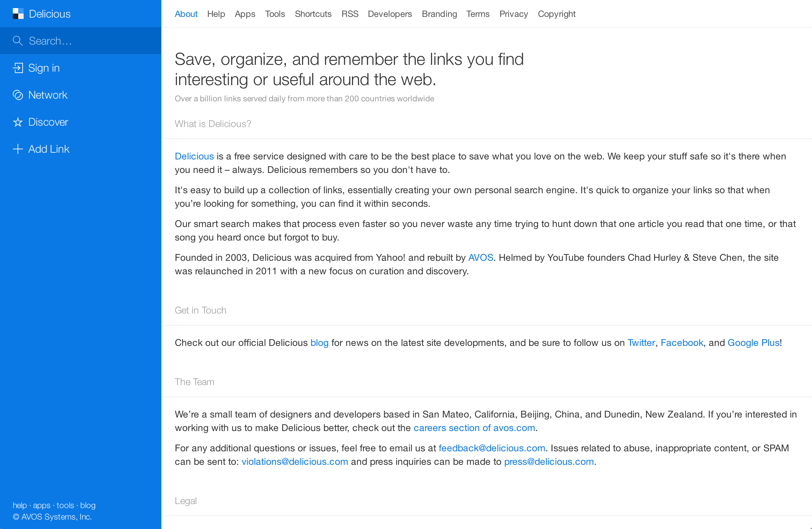The width and height of the screenshot is (812, 529).
Task: Visit the official Delicious blog link
Action: (x=319, y=343)
